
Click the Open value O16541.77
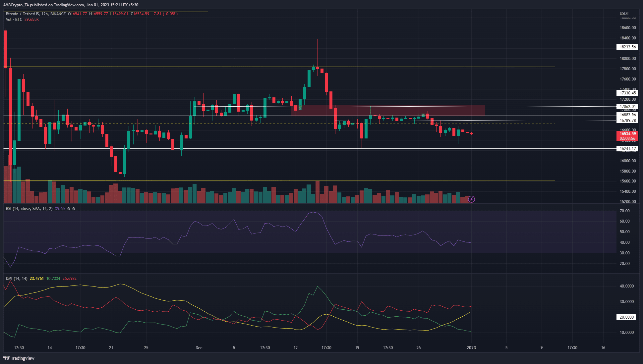[x=78, y=14]
